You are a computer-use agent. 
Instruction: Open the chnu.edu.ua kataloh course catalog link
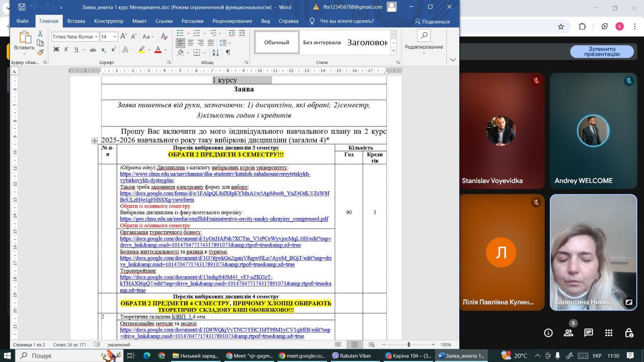point(215,177)
